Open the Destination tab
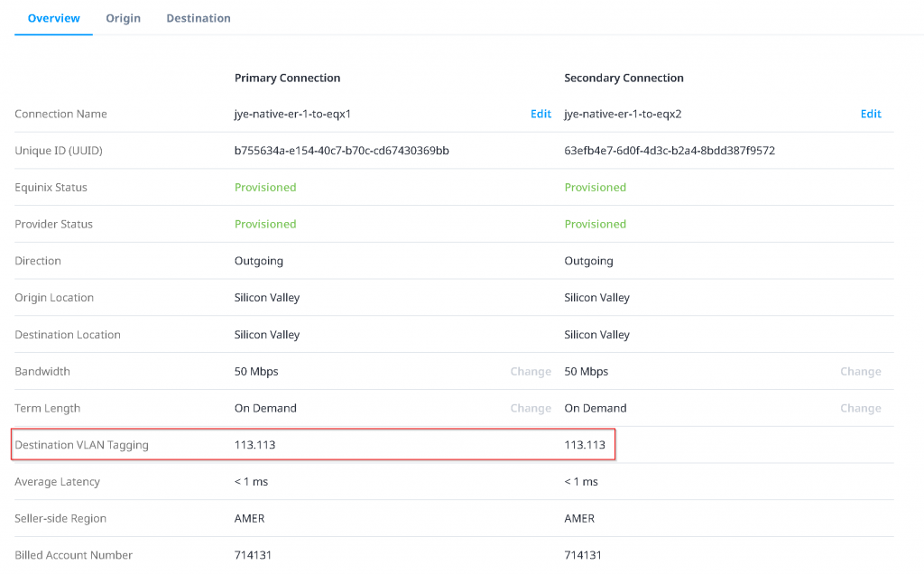Viewport: 924px width, 574px height. (198, 18)
